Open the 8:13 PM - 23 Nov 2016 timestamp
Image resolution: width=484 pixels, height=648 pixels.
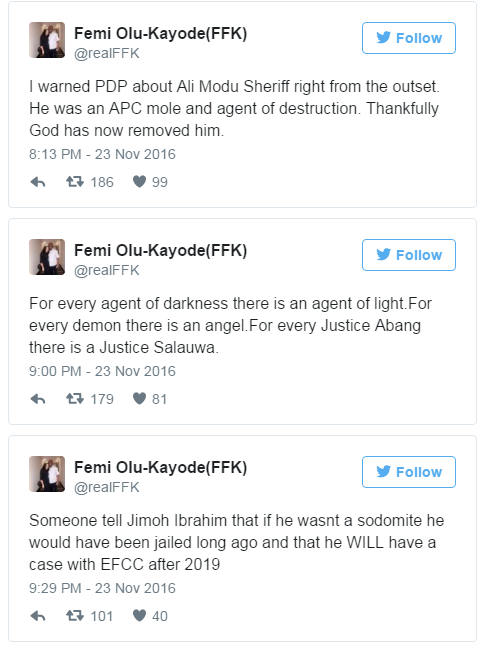102,154
